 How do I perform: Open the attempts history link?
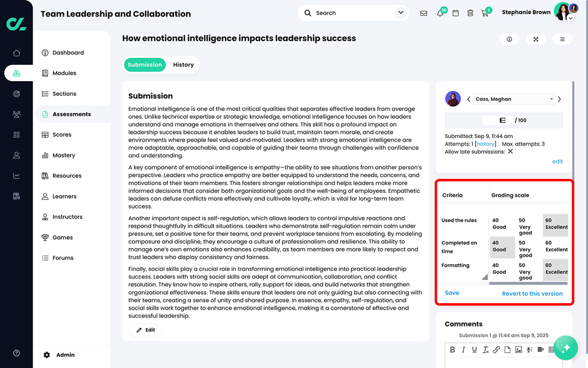[x=485, y=144]
